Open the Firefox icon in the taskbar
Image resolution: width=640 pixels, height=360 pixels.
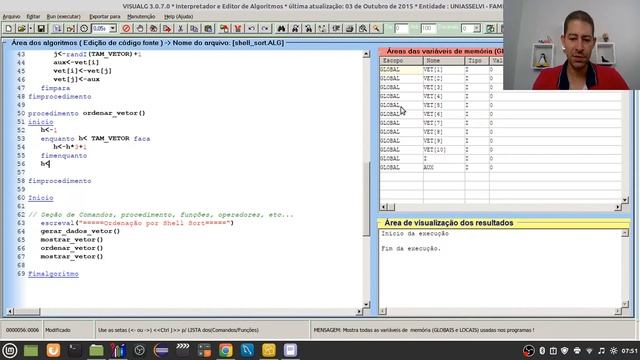(x=53, y=350)
